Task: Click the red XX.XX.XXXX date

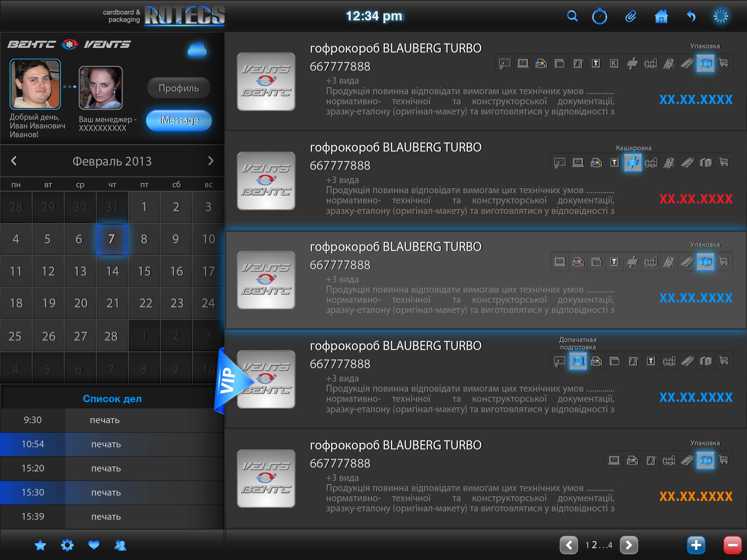Action: point(696,199)
